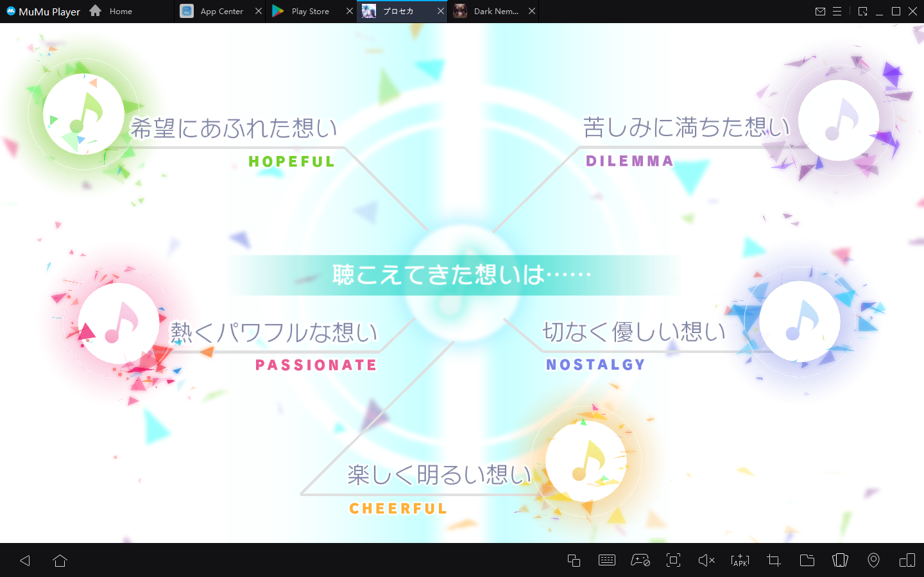Tap the Android home button
This screenshot has height=577, width=924.
pos(60,560)
